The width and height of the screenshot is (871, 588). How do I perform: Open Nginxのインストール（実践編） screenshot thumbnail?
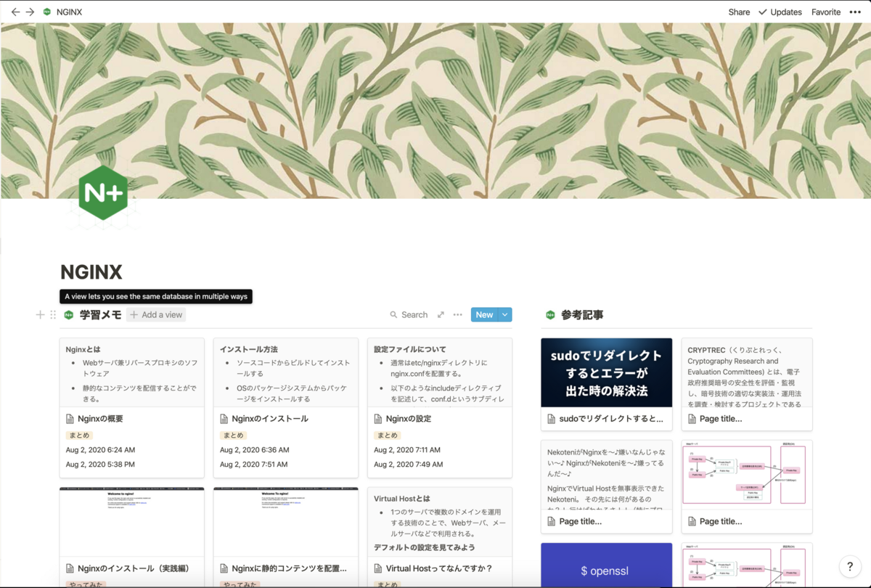point(131,521)
